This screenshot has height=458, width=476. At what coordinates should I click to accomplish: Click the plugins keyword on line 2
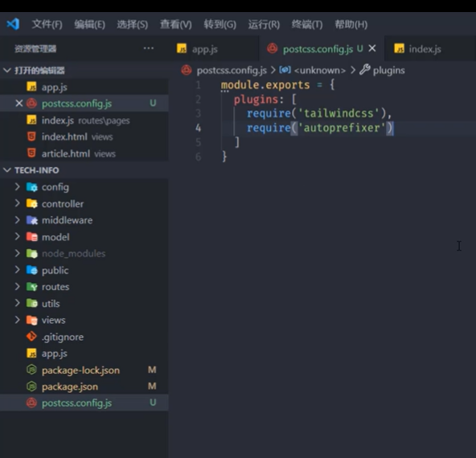256,100
